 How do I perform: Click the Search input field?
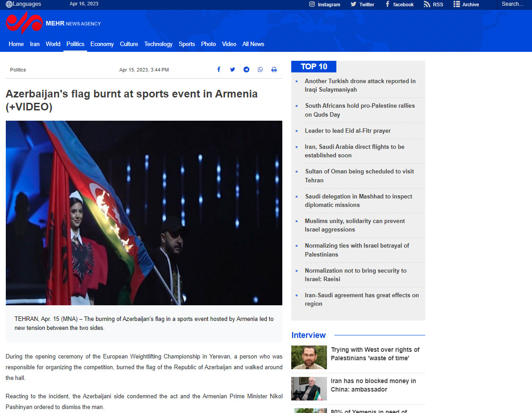click(x=514, y=4)
